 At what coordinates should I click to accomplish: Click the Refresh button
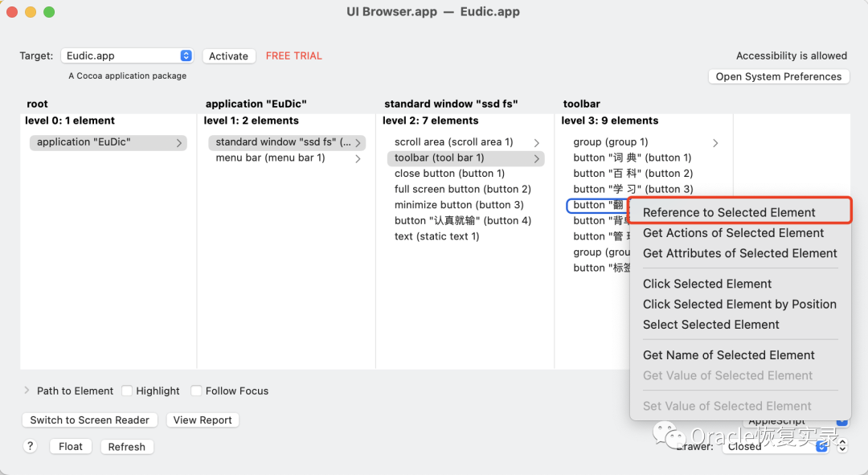(127, 447)
